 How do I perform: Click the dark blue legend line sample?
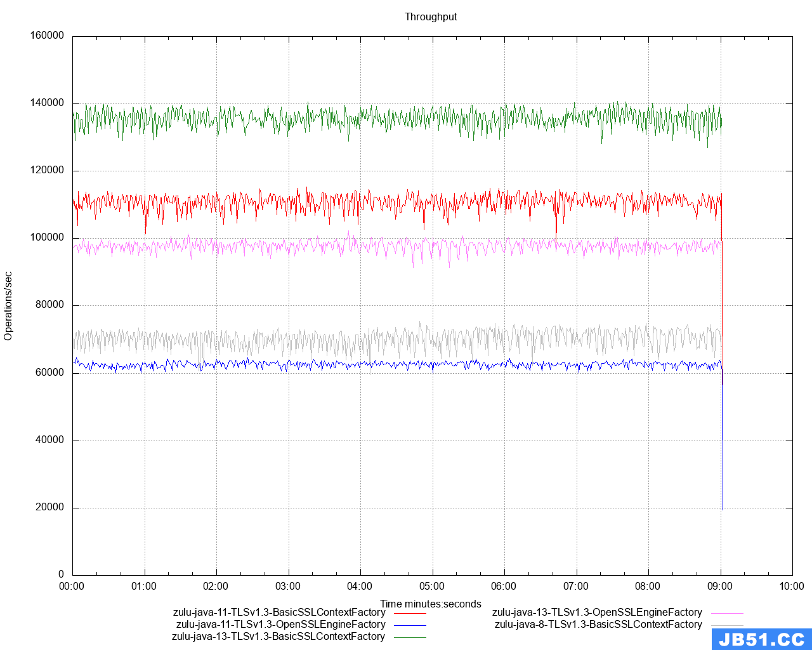(410, 625)
